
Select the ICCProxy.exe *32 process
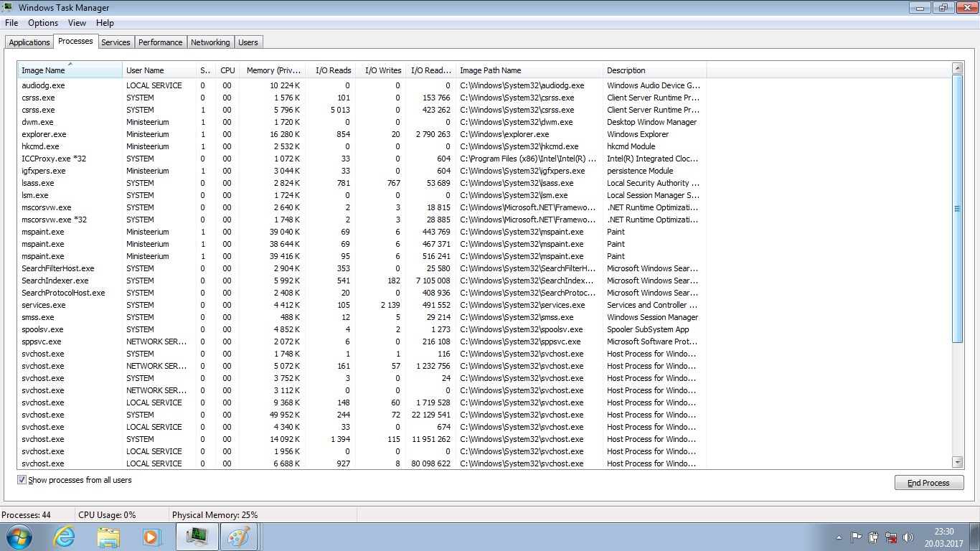point(362,159)
